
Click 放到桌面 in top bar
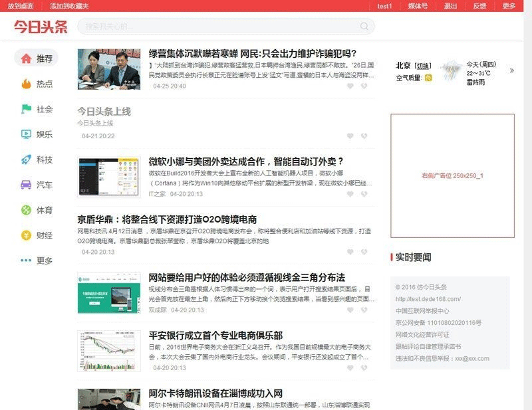pos(21,6)
